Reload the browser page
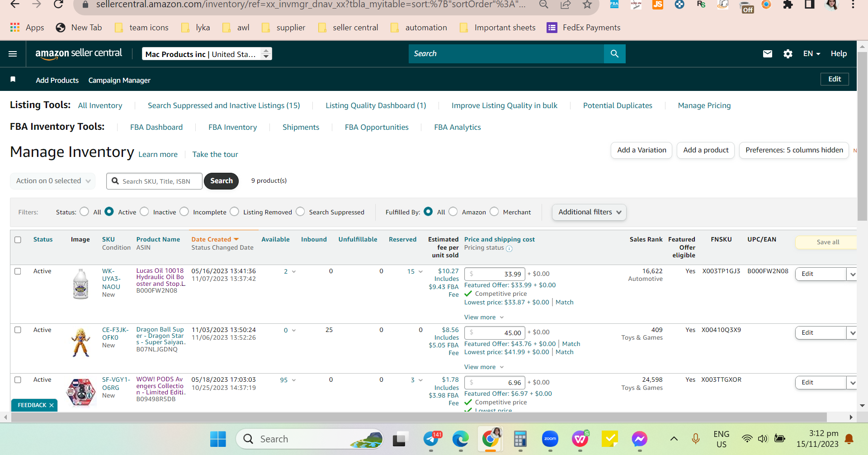Screen dimensions: 868x455 pyautogui.click(x=58, y=5)
